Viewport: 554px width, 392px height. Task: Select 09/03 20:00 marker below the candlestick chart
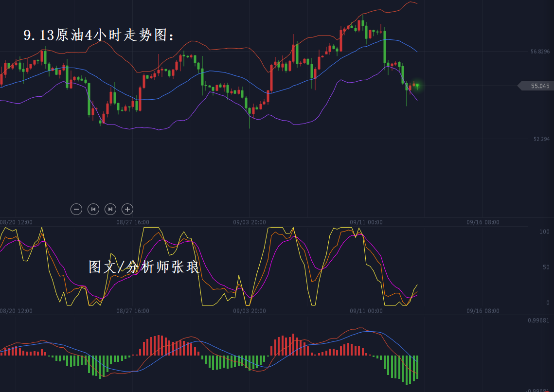250,222
